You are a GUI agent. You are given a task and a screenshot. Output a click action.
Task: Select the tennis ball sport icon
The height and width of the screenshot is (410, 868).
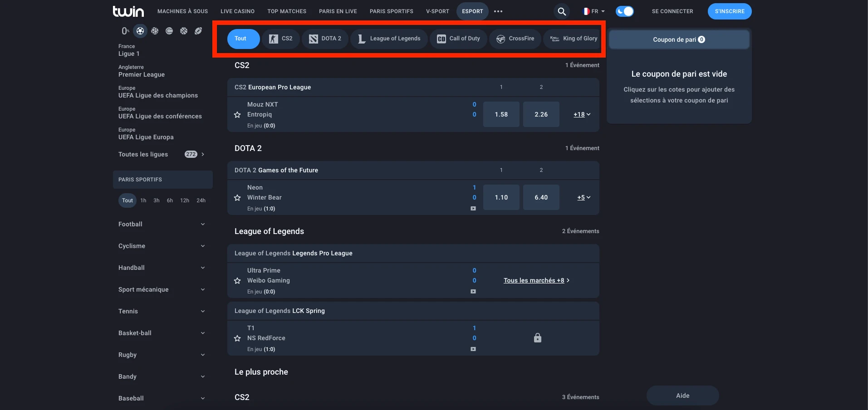(x=169, y=31)
